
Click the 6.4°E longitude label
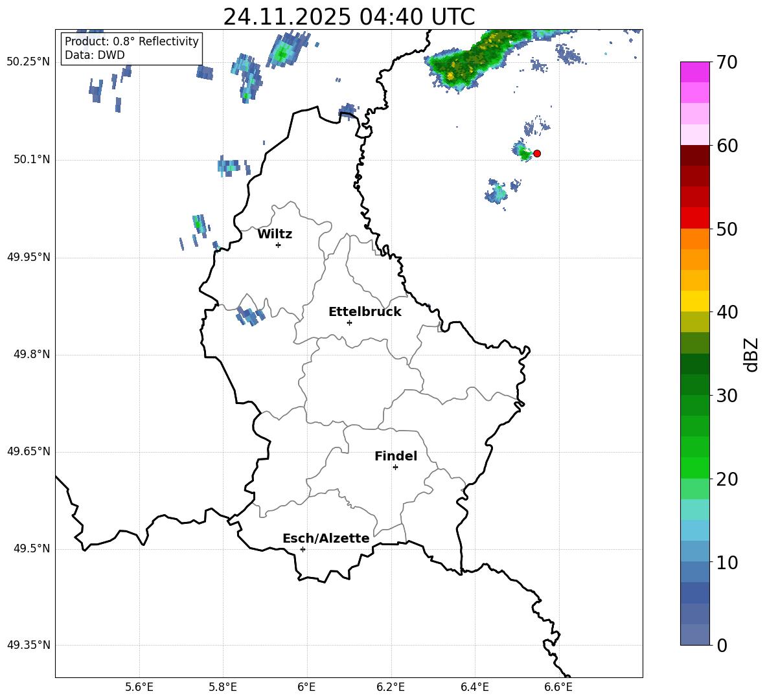point(474,687)
